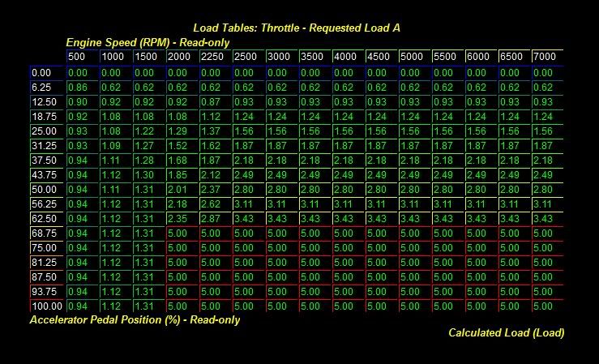Screen dimensions: 599x364
Task: Click the 2250 RPM column header
Action: pos(215,57)
